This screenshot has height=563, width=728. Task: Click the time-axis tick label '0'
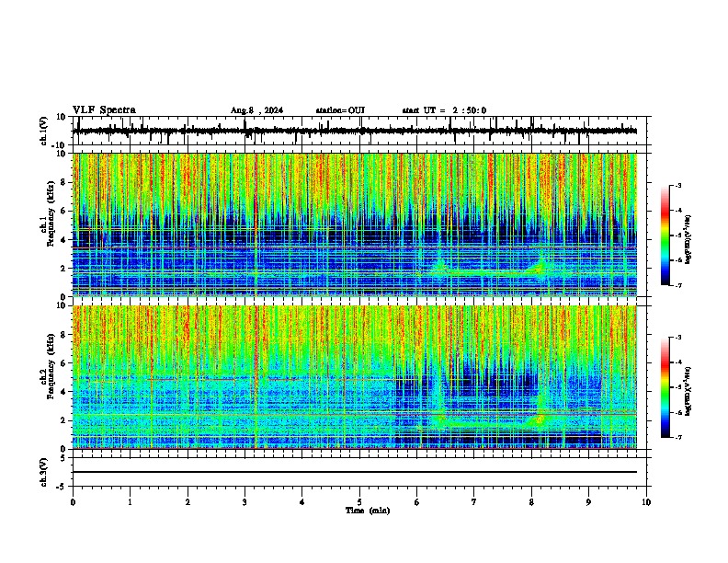(73, 502)
